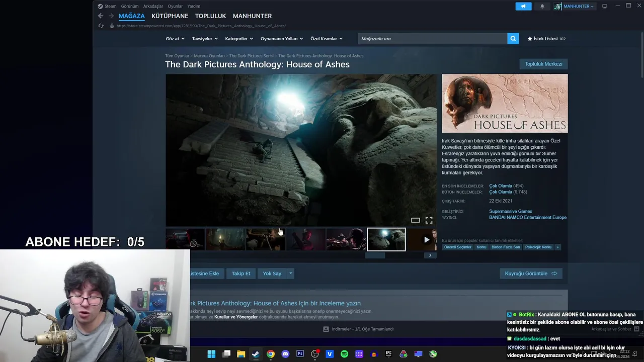The width and height of the screenshot is (644, 362).
Task: Go forward with the right arrow
Action: tap(111, 16)
